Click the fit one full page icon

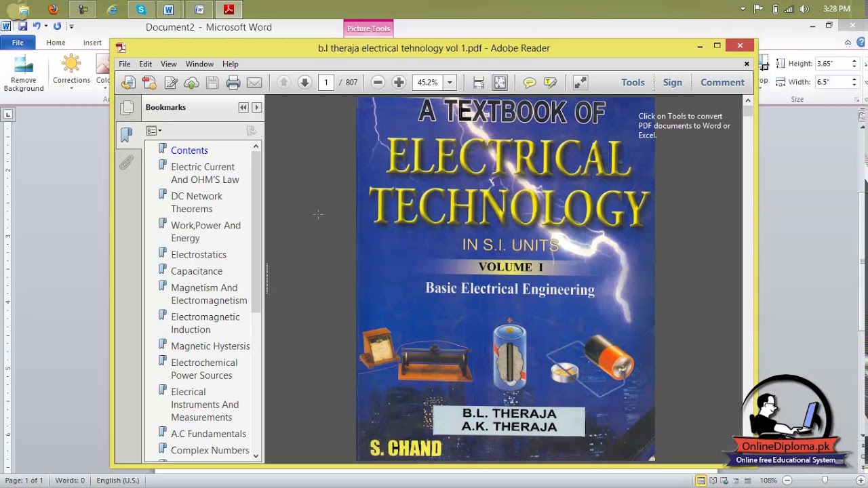[x=500, y=83]
